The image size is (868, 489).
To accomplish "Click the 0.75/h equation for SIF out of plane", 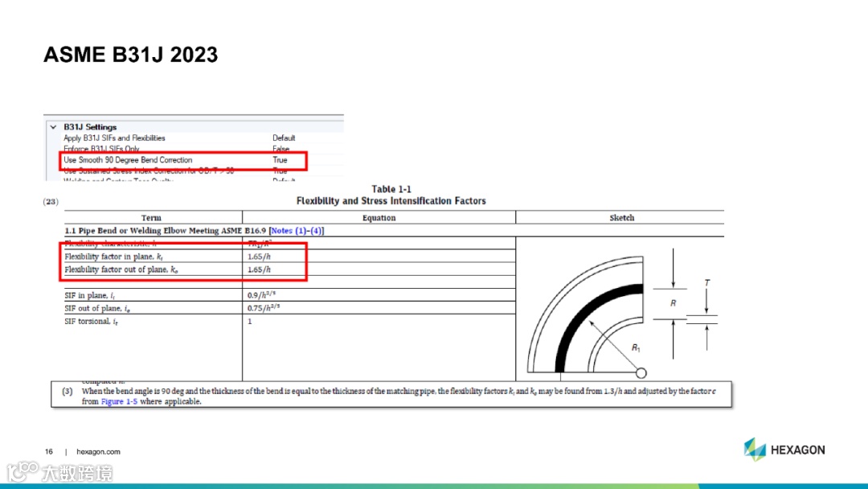I will (x=264, y=307).
